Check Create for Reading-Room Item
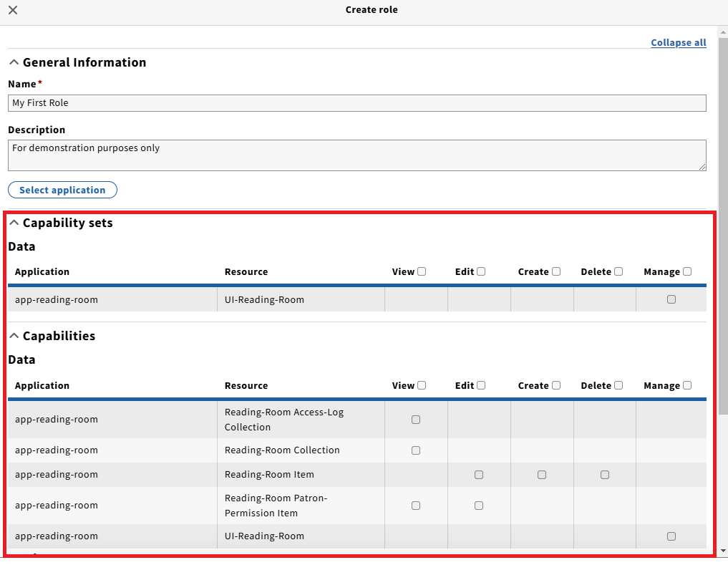Viewport: 728px width, 565px height. pyautogui.click(x=542, y=475)
